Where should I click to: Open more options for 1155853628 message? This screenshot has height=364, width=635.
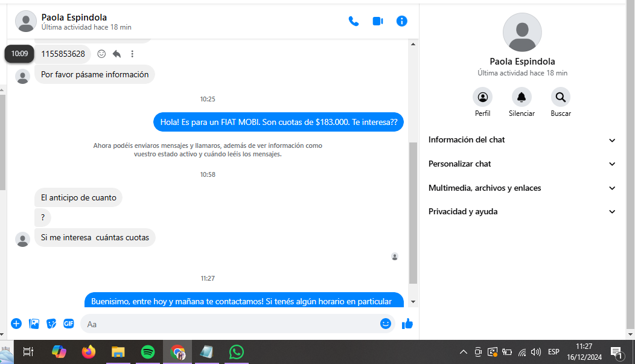[132, 54]
